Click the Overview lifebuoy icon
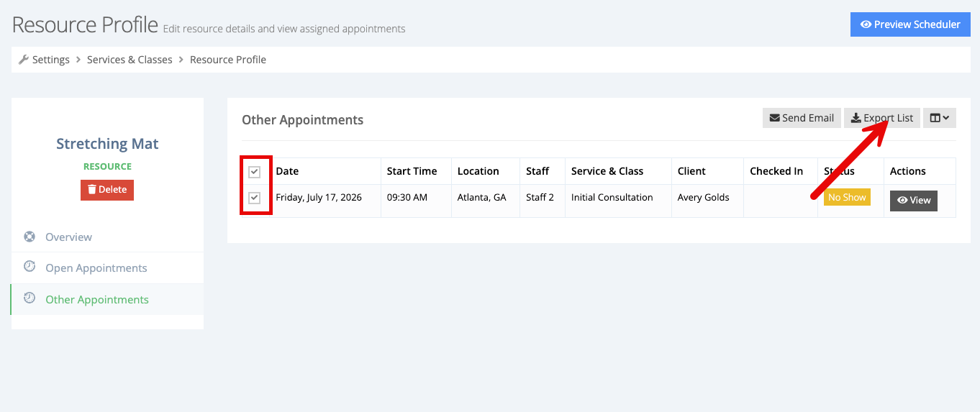This screenshot has height=412, width=980. (30, 236)
